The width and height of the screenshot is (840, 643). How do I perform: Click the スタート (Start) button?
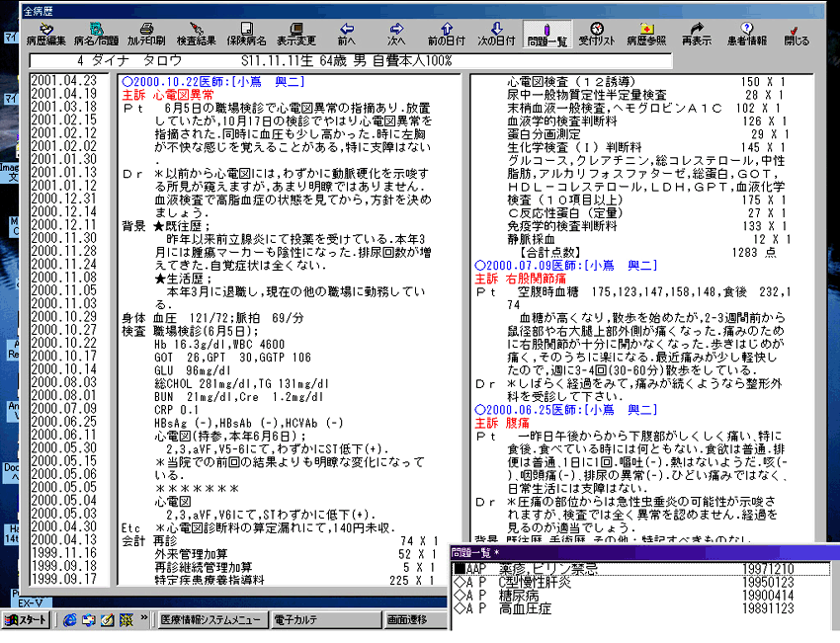click(x=26, y=619)
